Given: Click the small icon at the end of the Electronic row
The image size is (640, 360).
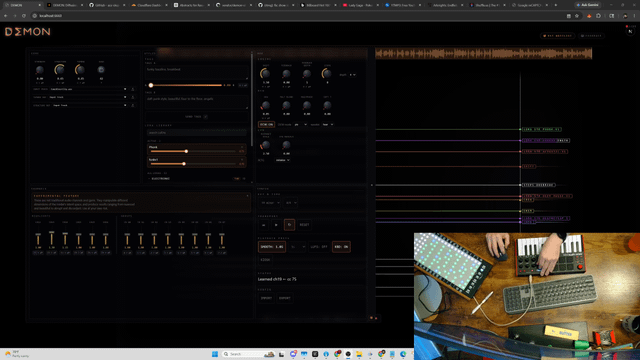Looking at the screenshot, I should (x=244, y=179).
